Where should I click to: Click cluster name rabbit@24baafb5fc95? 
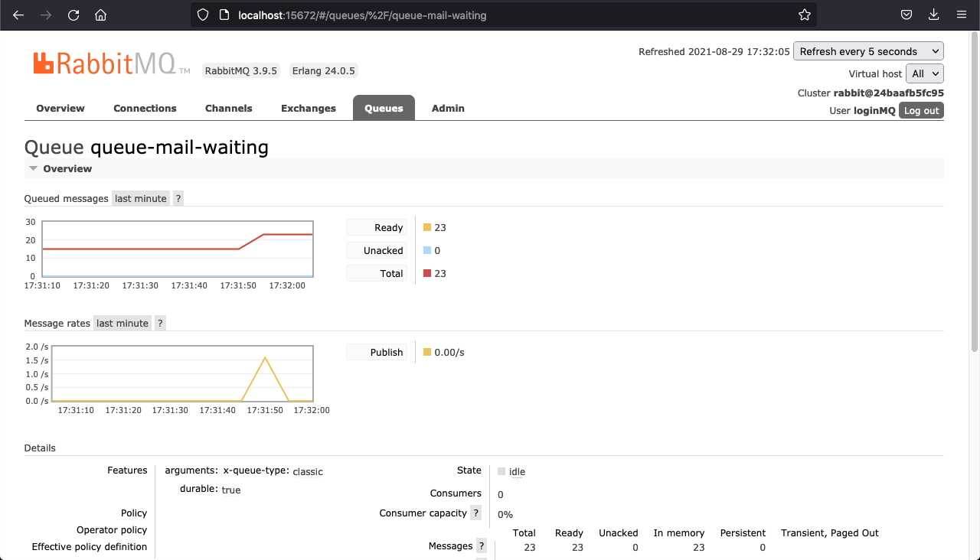(x=888, y=93)
